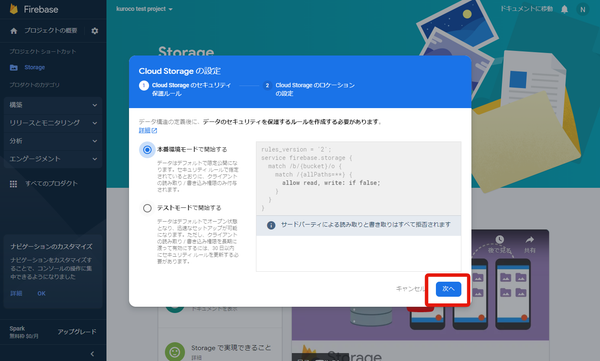The width and height of the screenshot is (600, 361).
Task: Click the Storage intro video thumbnail
Action: click(420, 285)
